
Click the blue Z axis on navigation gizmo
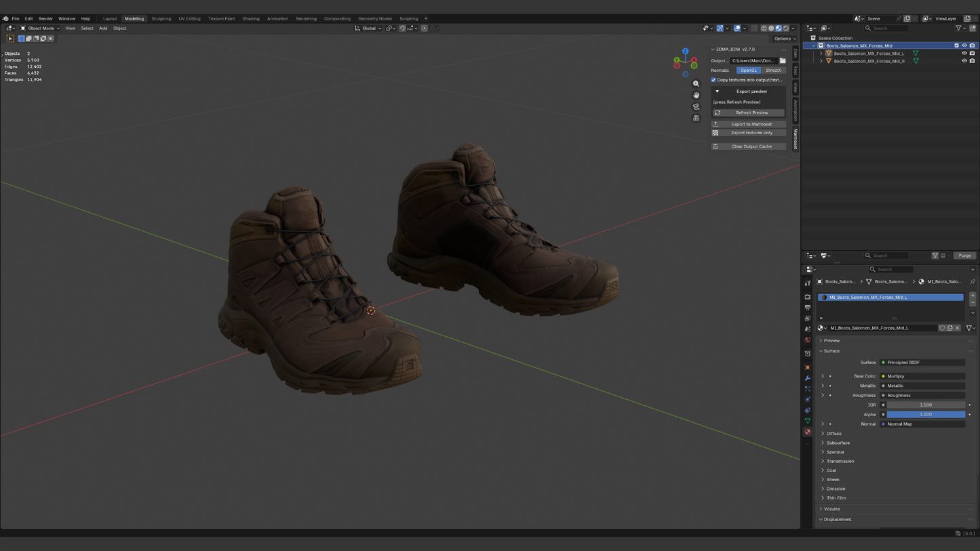click(686, 51)
